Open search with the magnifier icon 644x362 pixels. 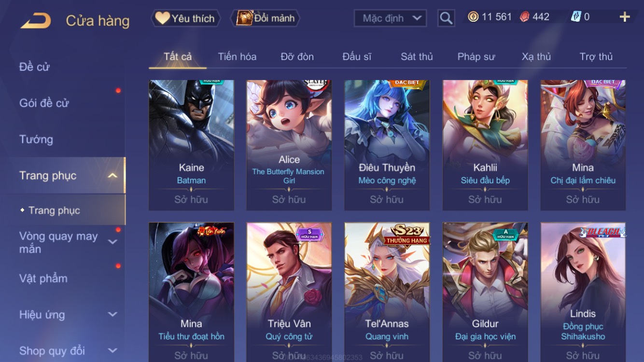click(x=446, y=18)
